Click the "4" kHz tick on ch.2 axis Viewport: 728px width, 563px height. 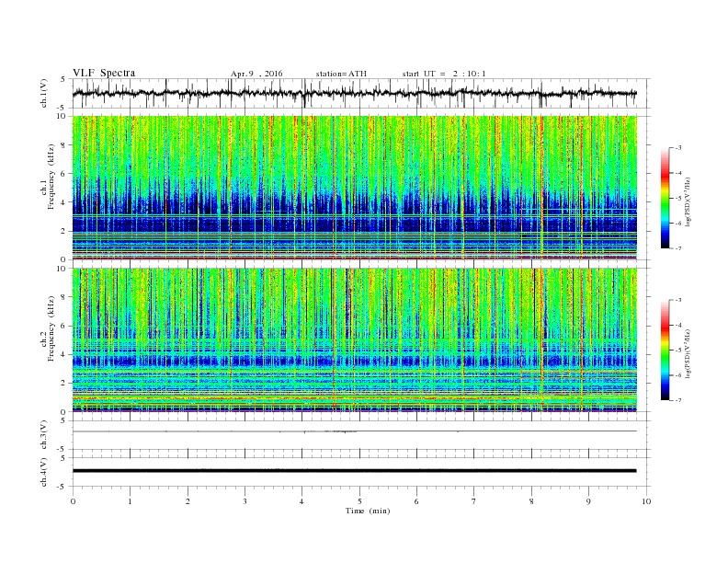[64, 355]
